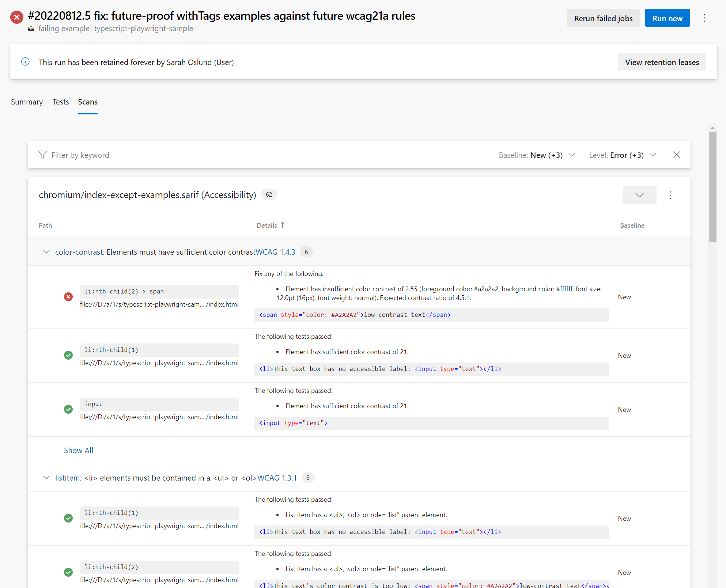Open the Baseline filter dropdown
The image size is (726, 588).
[537, 155]
